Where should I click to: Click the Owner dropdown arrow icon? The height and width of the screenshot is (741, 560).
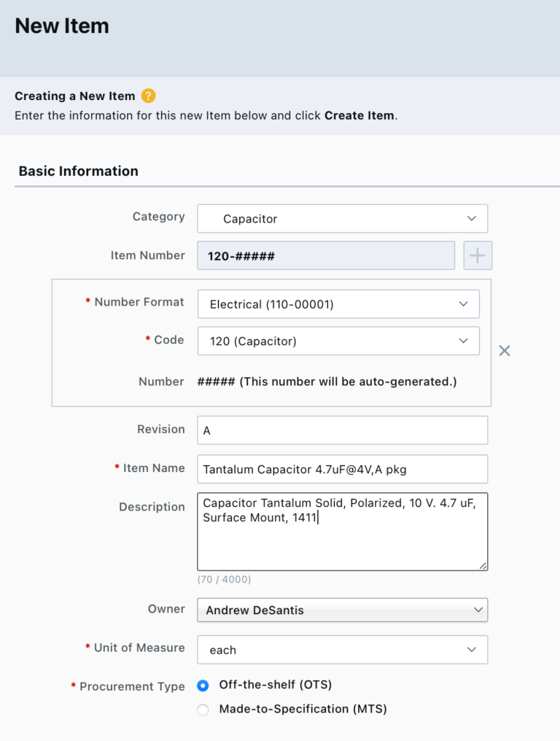tap(478, 610)
